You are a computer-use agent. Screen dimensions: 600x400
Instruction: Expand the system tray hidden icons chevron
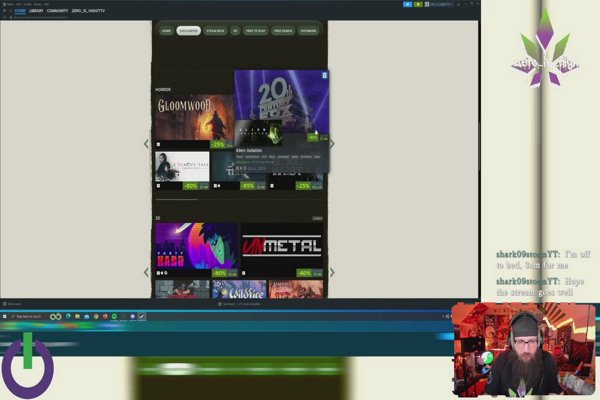[443, 317]
